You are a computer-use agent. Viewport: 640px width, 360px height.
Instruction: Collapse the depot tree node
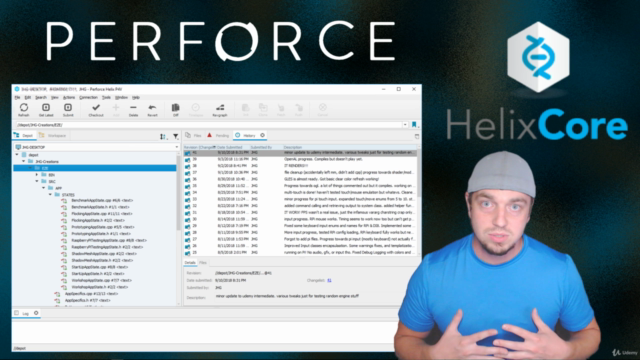click(17, 155)
